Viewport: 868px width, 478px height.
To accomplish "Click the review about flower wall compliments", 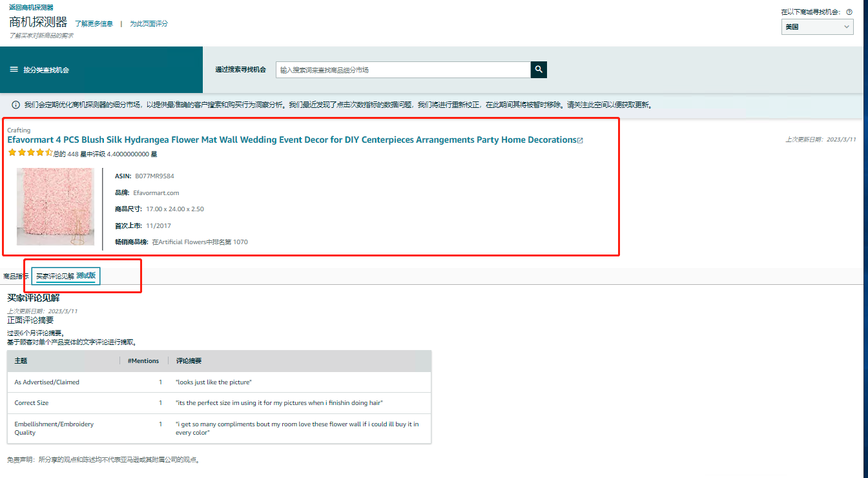I will point(297,428).
